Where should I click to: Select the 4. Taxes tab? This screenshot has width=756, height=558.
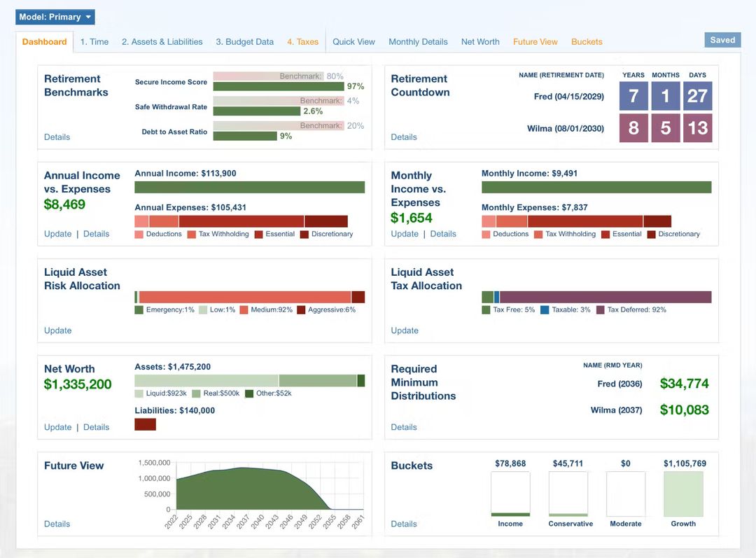[x=302, y=42]
